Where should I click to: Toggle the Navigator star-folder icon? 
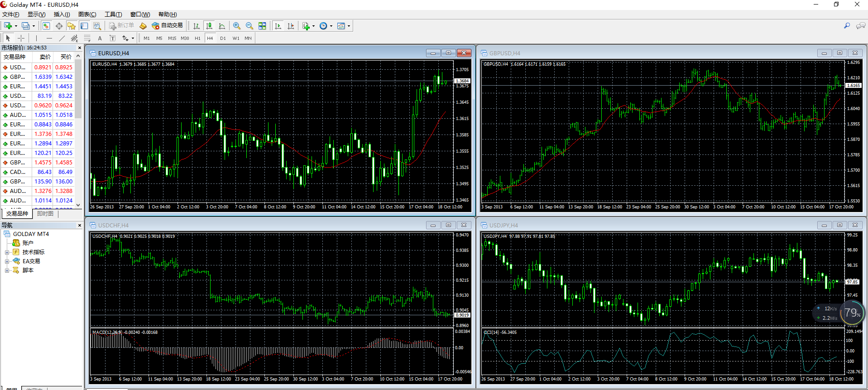[72, 26]
